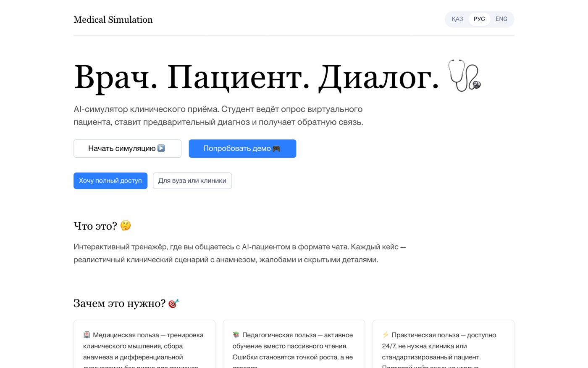The image size is (588, 368).
Task: Click the lightning icon in Практическая польза card
Action: coord(386,335)
